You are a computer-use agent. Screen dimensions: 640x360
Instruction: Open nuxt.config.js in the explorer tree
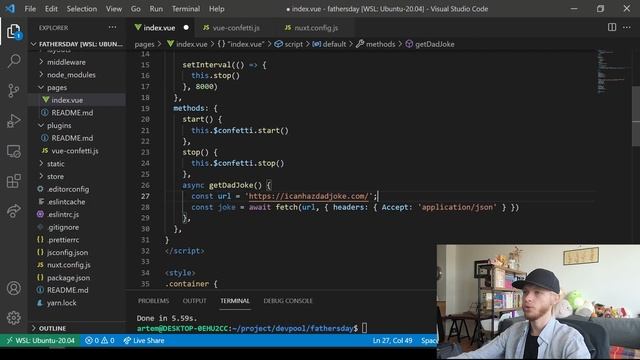[x=77, y=265]
